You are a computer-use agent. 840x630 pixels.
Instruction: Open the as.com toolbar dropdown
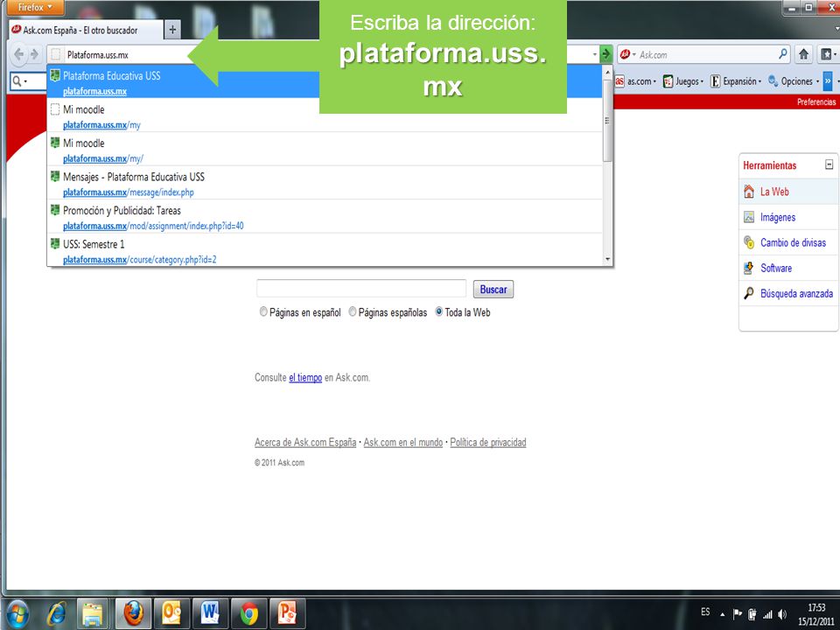[x=636, y=81]
